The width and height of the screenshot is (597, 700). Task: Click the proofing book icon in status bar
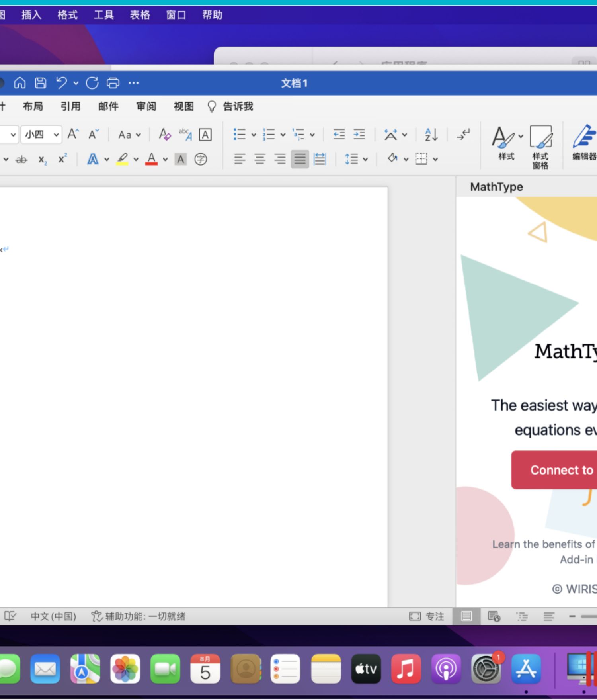coord(10,616)
